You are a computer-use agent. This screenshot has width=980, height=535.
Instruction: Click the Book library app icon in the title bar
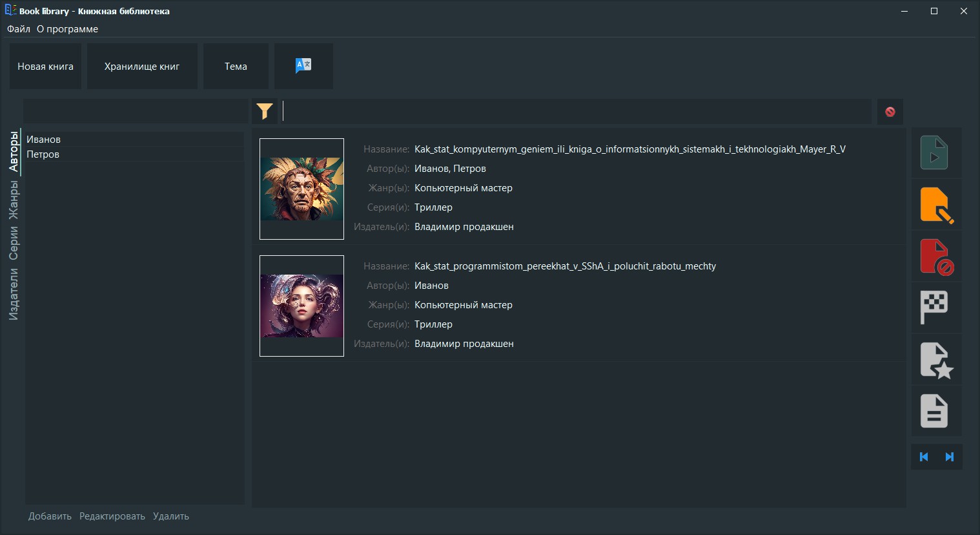click(10, 10)
